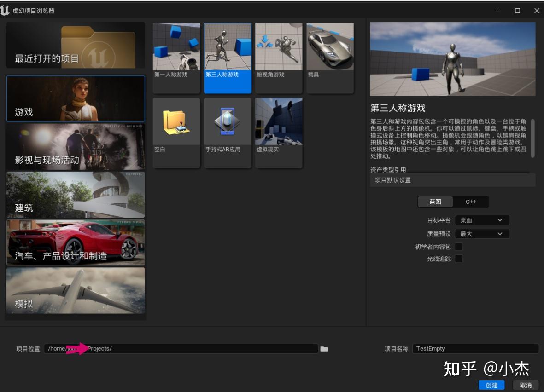Click the 取消 button

[x=525, y=385]
